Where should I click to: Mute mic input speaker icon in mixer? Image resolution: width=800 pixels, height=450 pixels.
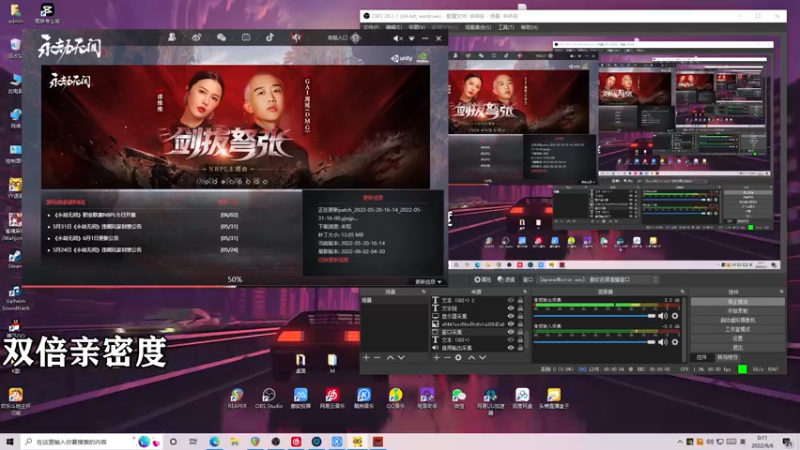click(x=663, y=342)
